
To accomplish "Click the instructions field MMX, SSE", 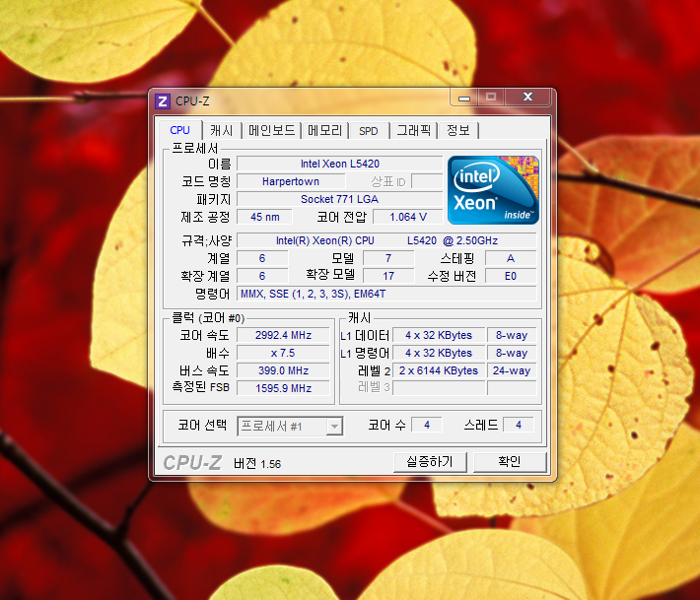I will coord(386,294).
